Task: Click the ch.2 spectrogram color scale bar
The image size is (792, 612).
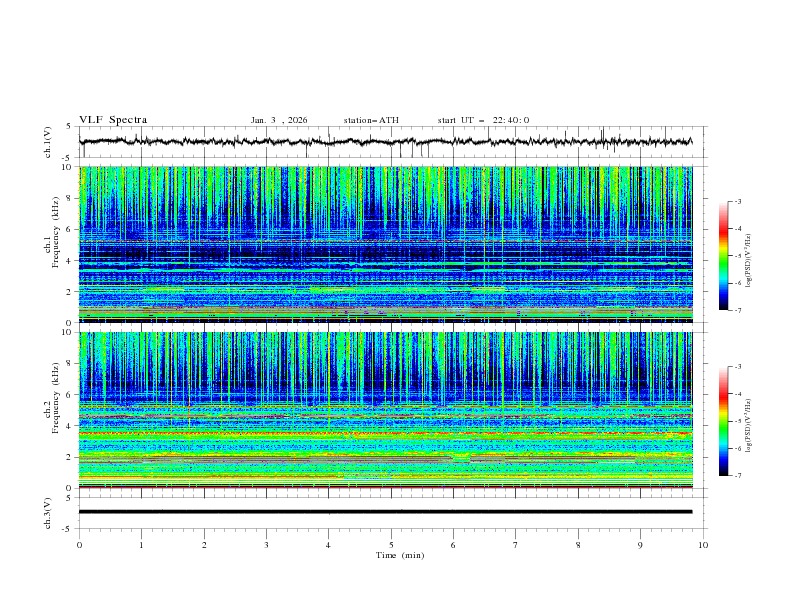Action: [x=723, y=420]
